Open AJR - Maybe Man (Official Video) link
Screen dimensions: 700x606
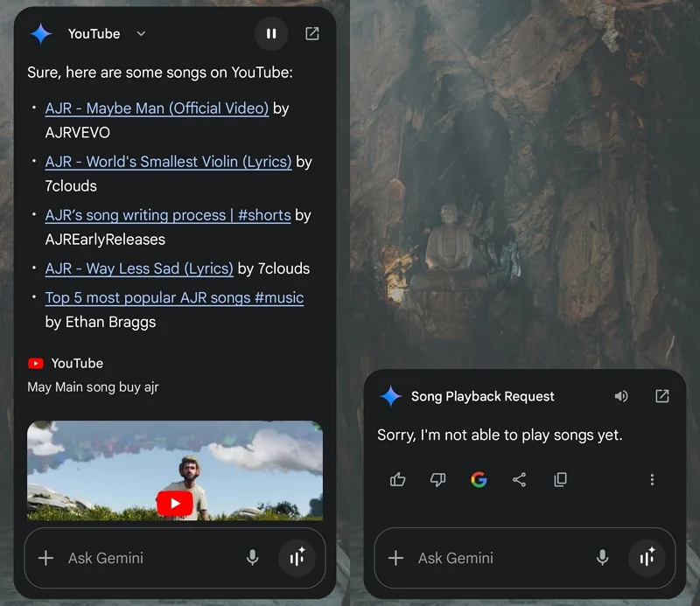[x=157, y=108]
